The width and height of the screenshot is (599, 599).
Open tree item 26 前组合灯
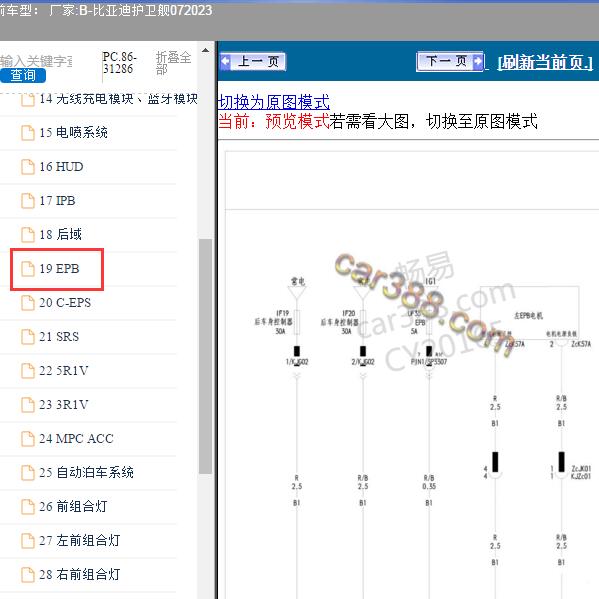click(x=73, y=507)
